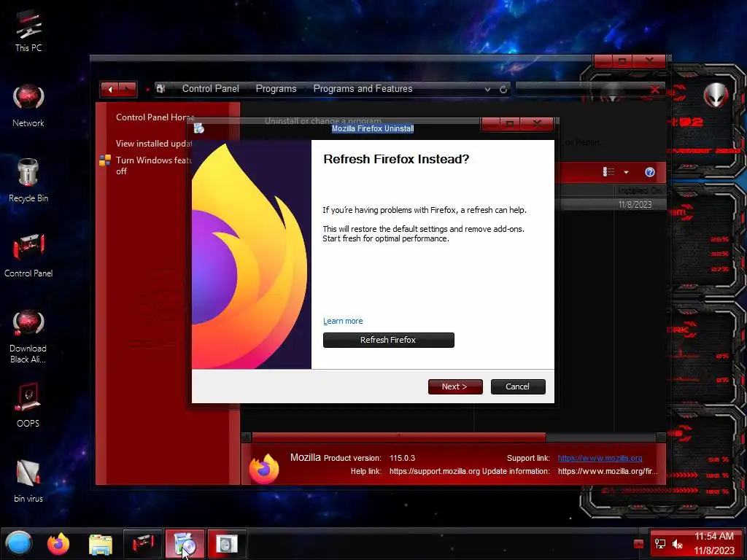Click Next > in the uninstall dialog
Image resolution: width=747 pixels, height=560 pixels.
[x=455, y=386]
